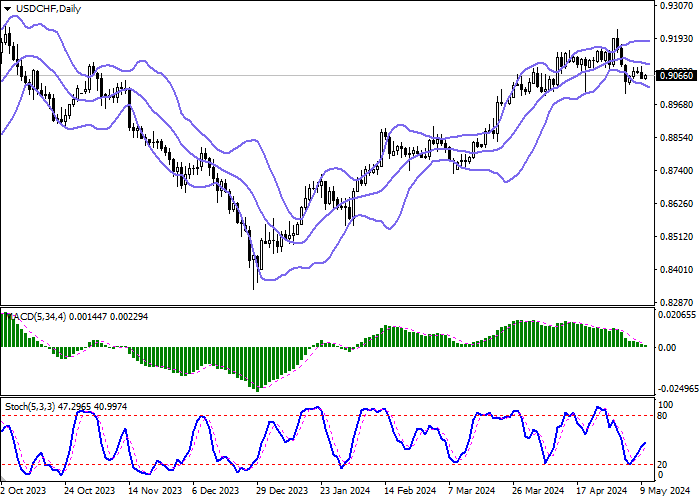Viewport: 700px width, 500px height.
Task: Select the 23 Jan 2024 date label
Action: (346, 491)
